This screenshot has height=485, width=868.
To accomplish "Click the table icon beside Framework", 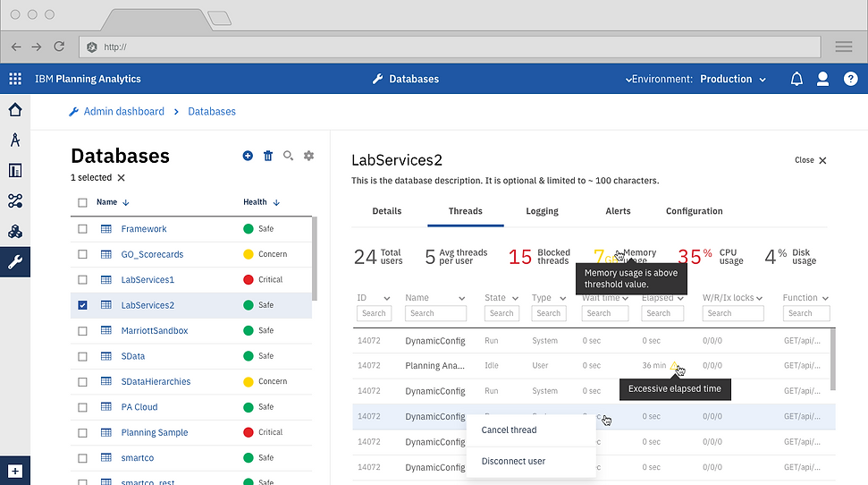I will (x=106, y=229).
